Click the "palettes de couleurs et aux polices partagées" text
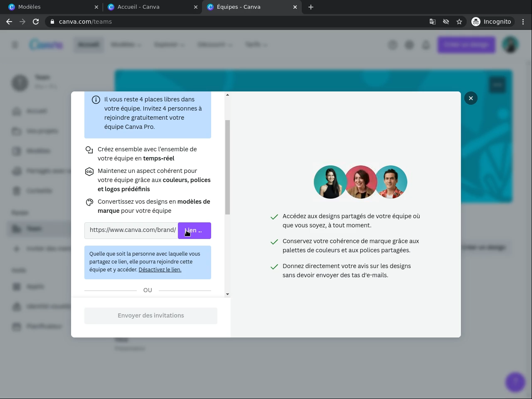This screenshot has width=532, height=399. point(347,250)
